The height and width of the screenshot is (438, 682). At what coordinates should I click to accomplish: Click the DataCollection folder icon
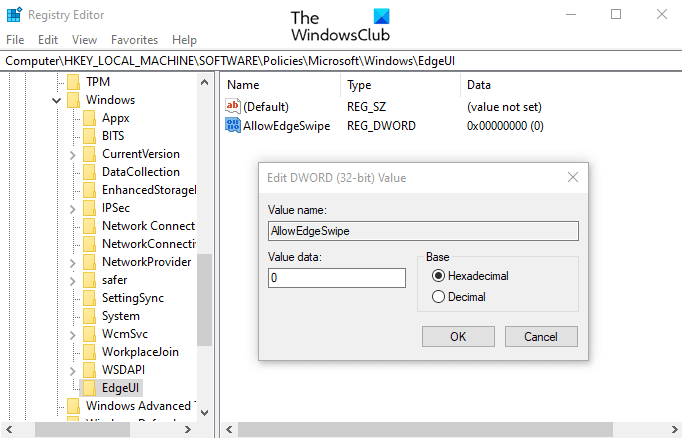tap(90, 172)
